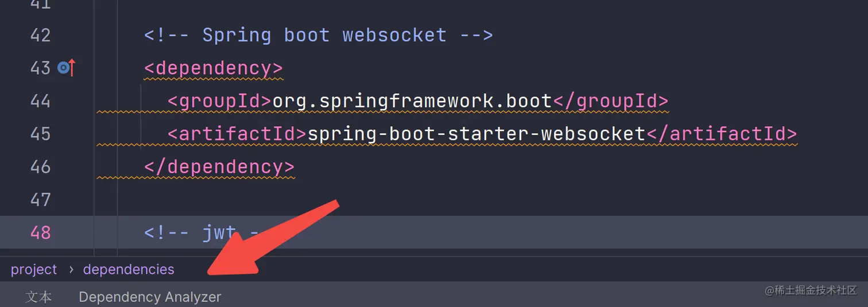
Task: Click the opening groupId tag
Action: pos(219,101)
